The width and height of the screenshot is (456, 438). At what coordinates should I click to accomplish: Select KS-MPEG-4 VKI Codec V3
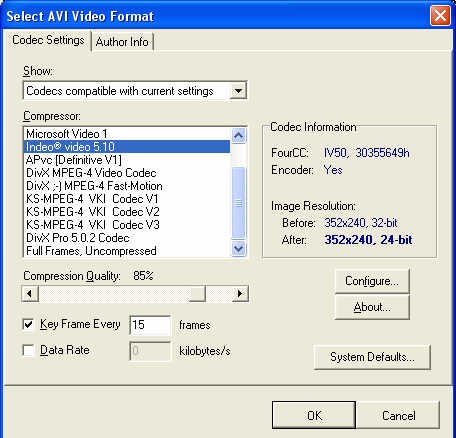pyautogui.click(x=127, y=225)
